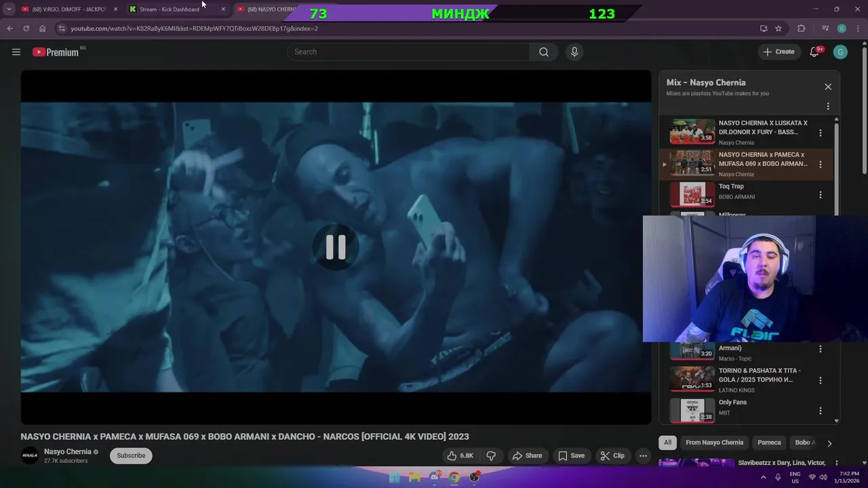This screenshot has width=868, height=488.
Task: Open Discord from taskbar
Action: pyautogui.click(x=435, y=477)
